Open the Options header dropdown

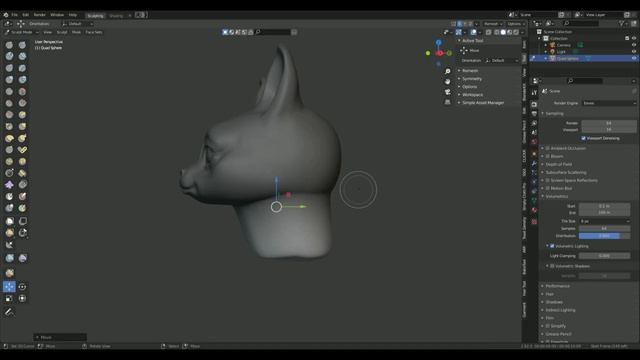(x=516, y=24)
